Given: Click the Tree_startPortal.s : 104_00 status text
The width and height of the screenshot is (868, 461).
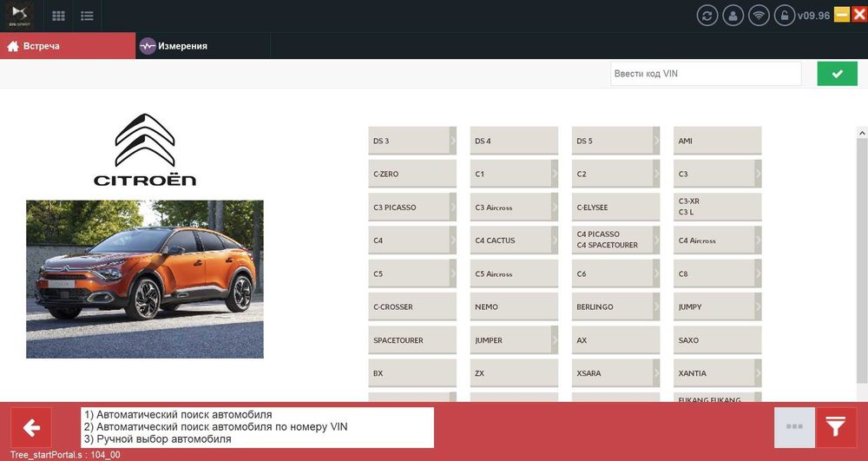Looking at the screenshot, I should pos(65,455).
